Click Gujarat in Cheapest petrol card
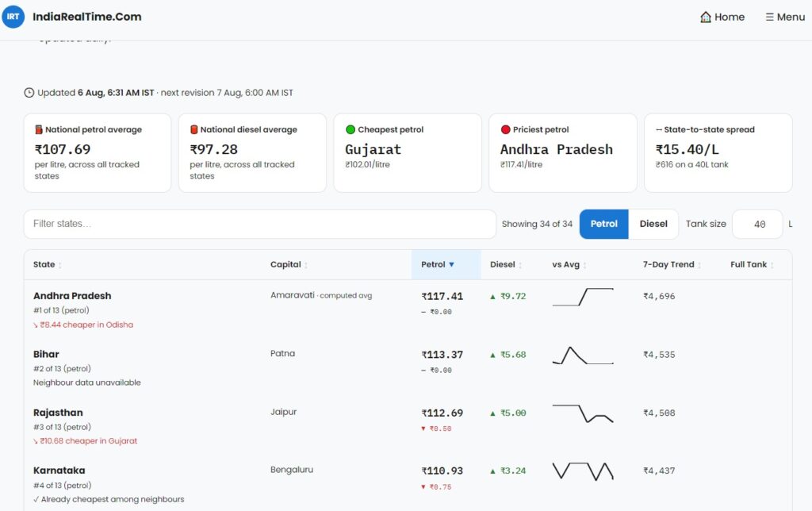 click(x=373, y=150)
